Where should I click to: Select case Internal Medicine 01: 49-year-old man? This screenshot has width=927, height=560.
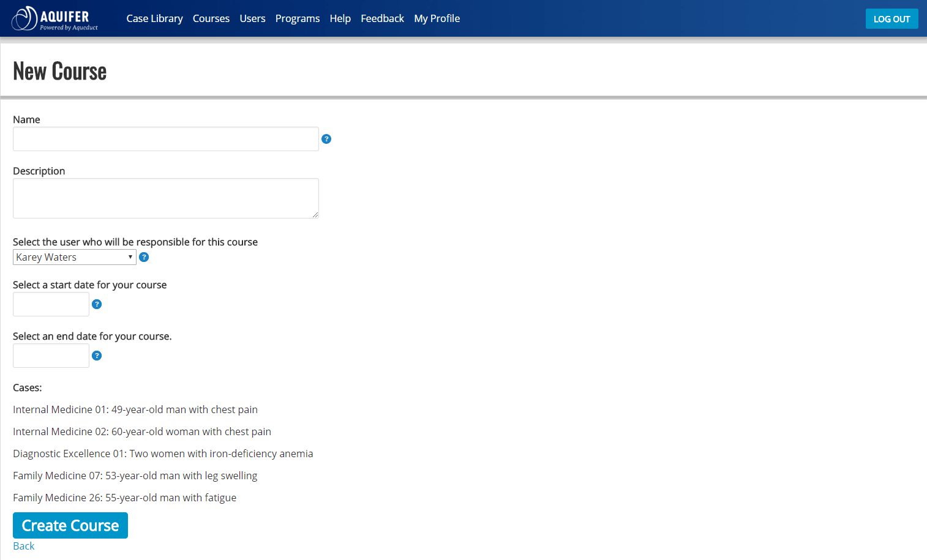tap(135, 409)
